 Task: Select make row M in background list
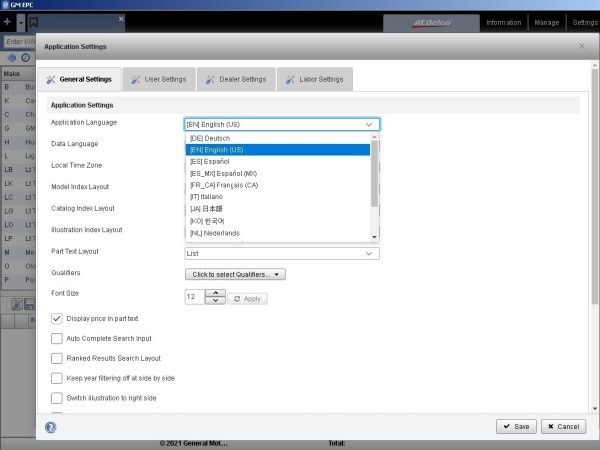19,252
